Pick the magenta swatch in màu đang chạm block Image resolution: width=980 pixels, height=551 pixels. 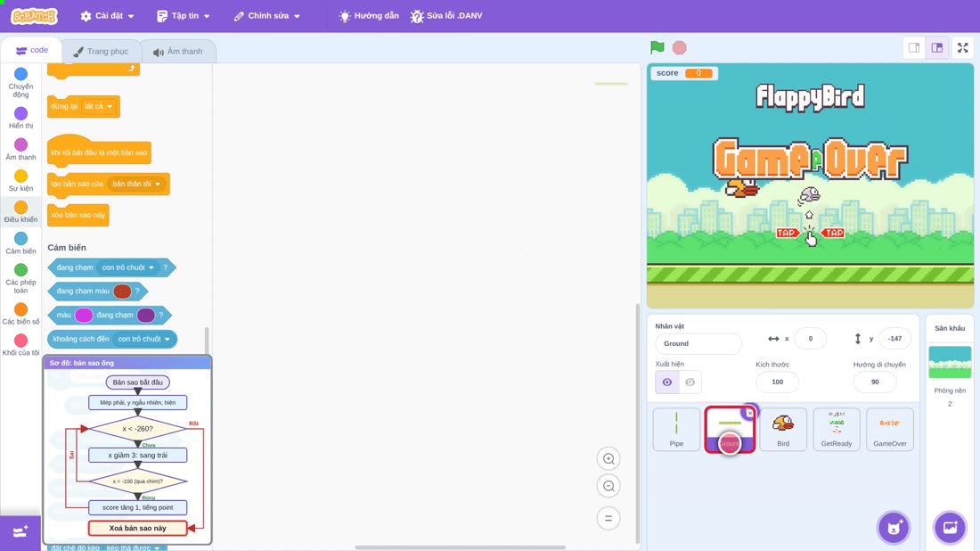(84, 316)
